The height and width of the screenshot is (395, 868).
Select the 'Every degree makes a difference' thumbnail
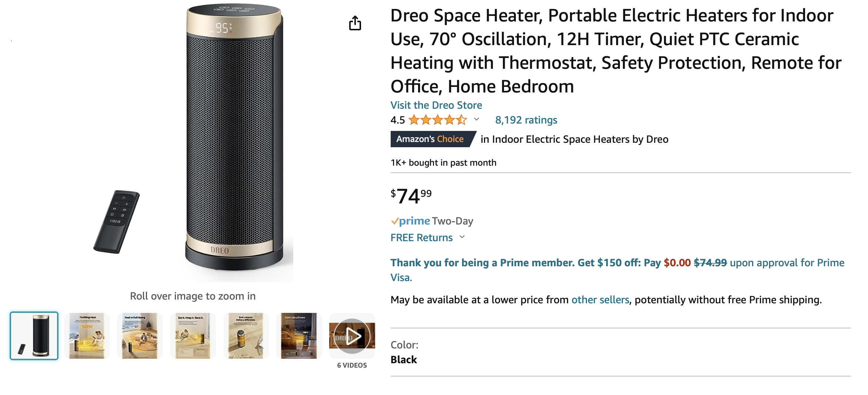click(246, 336)
